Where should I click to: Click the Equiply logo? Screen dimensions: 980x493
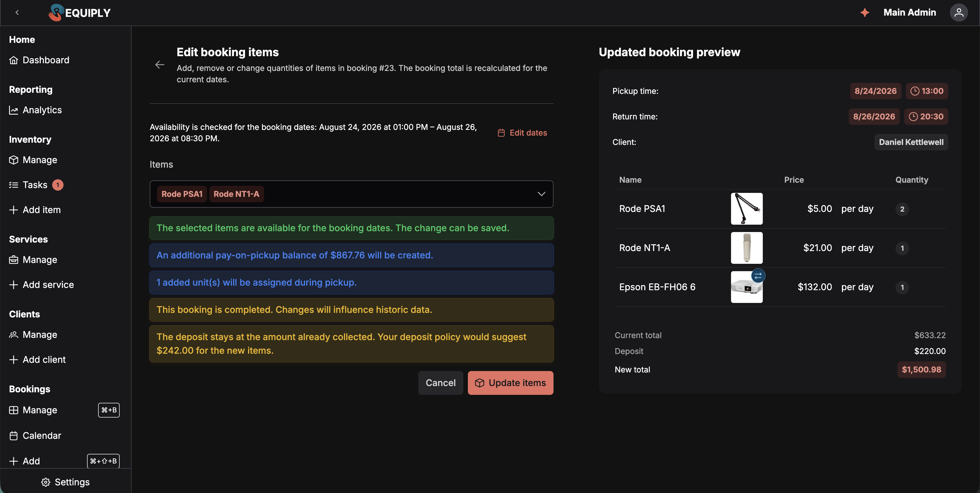point(79,12)
